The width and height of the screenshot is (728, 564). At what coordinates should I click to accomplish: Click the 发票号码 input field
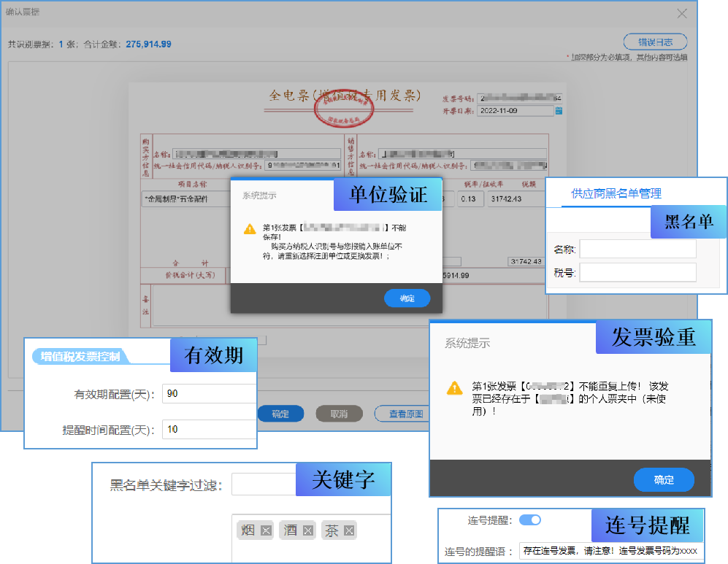coord(520,98)
